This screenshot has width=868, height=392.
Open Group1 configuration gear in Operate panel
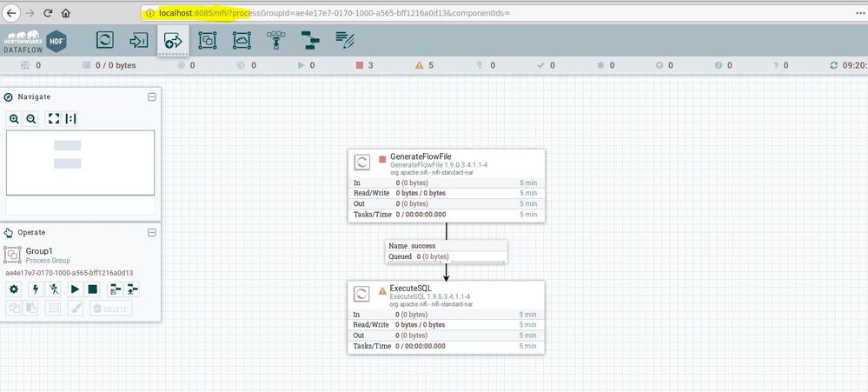click(14, 289)
